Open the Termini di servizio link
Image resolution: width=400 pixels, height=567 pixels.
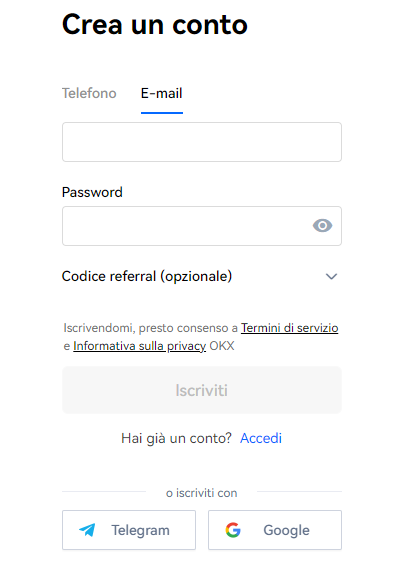289,328
